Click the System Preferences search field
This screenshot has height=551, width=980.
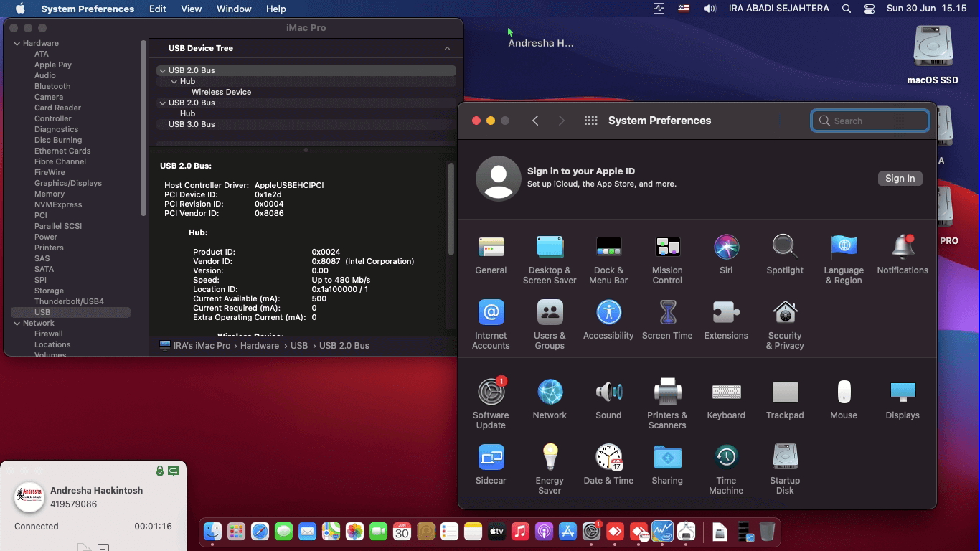coord(870,121)
